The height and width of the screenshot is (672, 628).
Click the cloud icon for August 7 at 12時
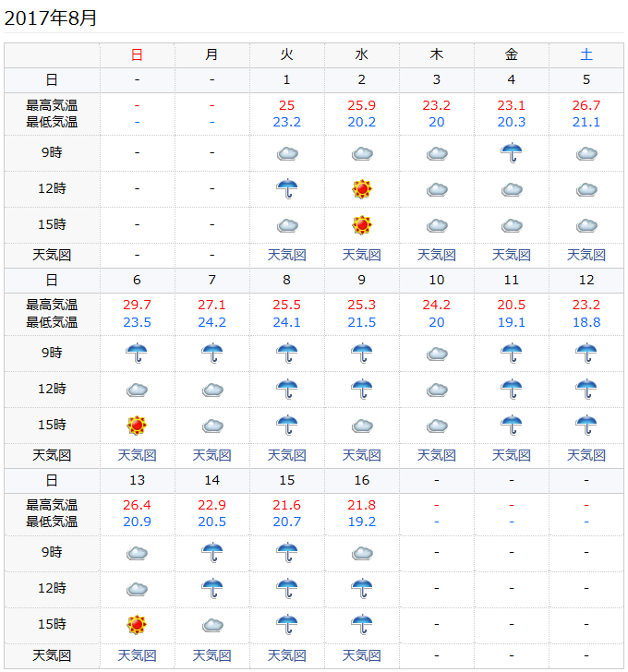[212, 390]
